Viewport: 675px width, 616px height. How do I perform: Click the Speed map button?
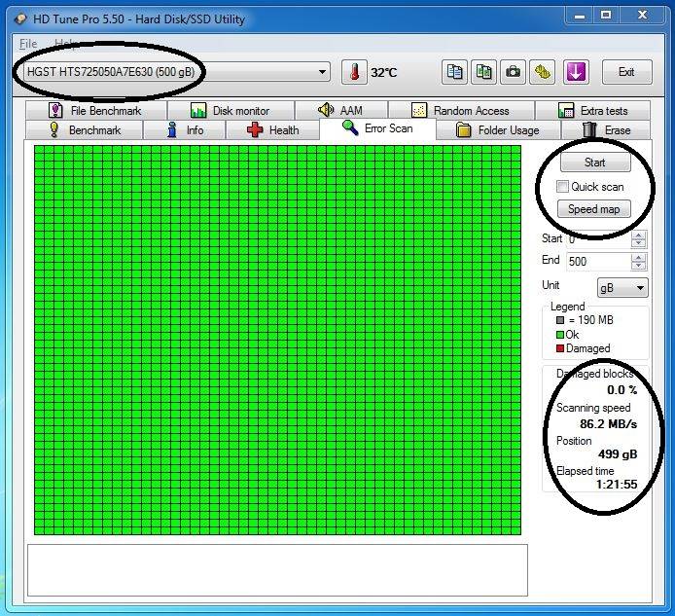[594, 209]
